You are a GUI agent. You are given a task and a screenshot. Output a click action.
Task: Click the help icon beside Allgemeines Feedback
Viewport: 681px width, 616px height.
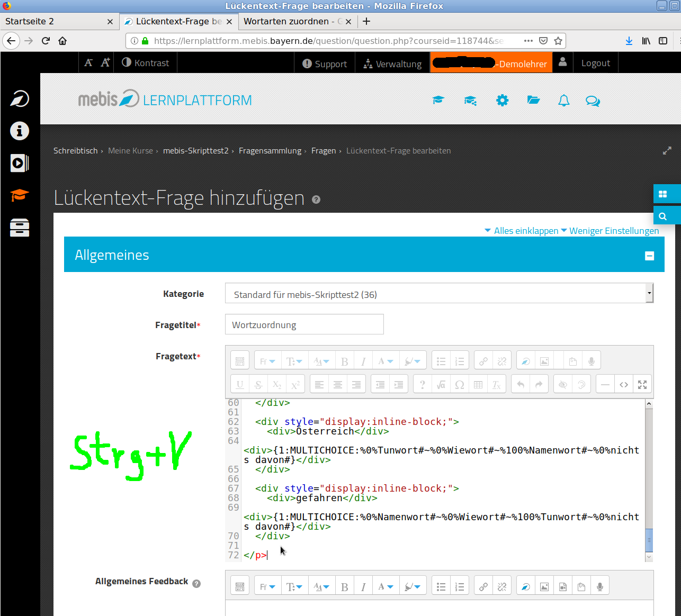[x=196, y=583]
